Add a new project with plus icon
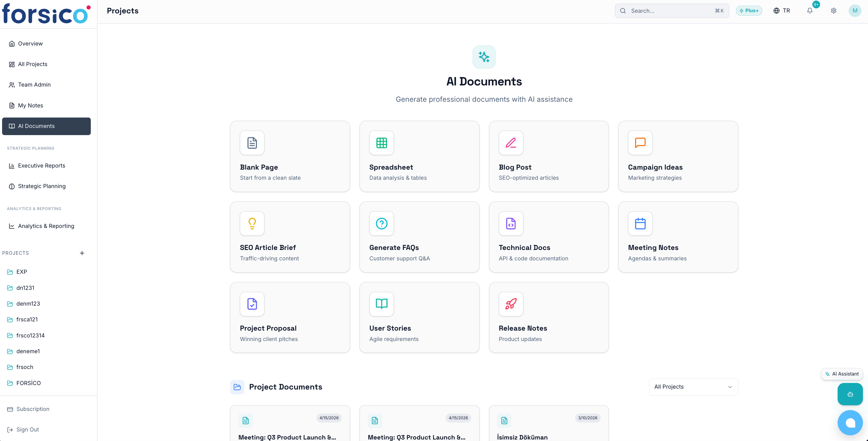Image resolution: width=868 pixels, height=441 pixels. click(x=82, y=253)
